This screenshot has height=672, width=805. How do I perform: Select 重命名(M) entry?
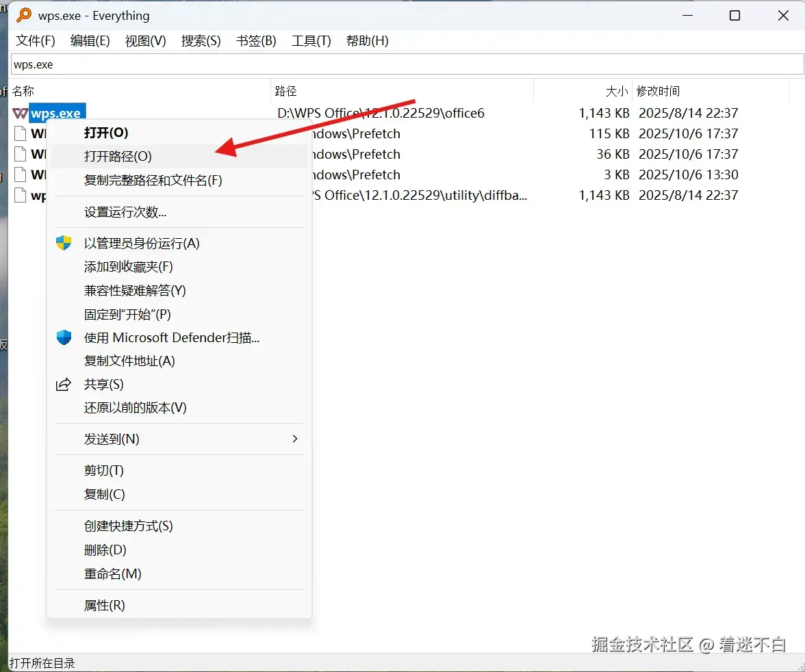[179, 573]
